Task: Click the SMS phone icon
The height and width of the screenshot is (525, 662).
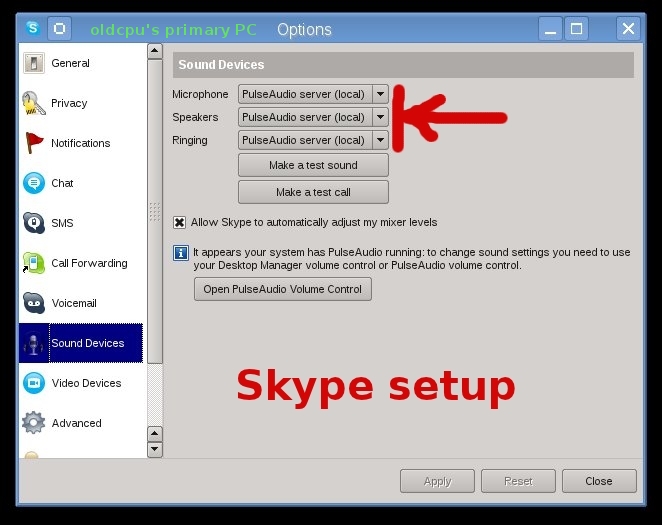Action: point(34,223)
